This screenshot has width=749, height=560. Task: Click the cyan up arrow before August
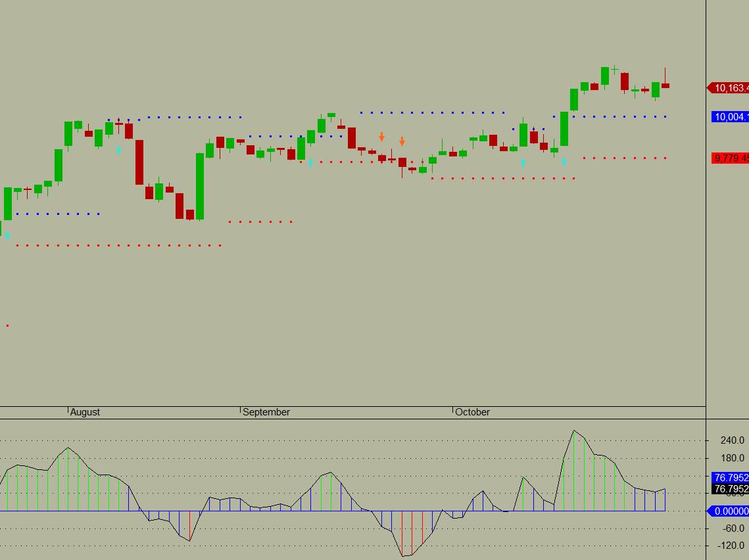7,235
